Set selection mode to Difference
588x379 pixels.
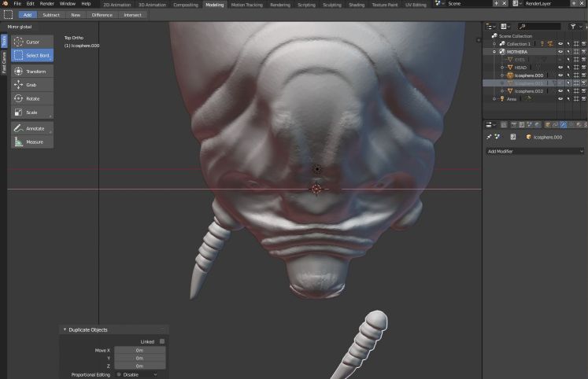(102, 15)
